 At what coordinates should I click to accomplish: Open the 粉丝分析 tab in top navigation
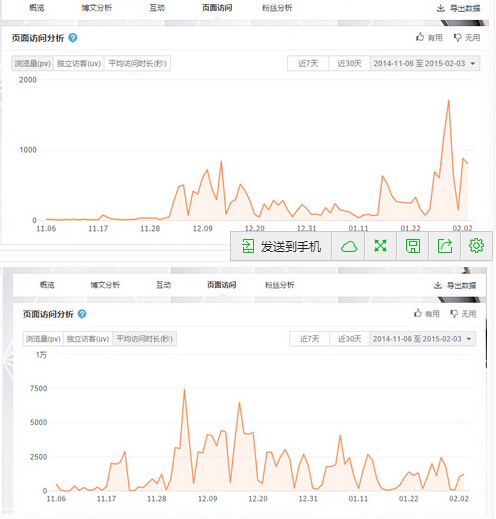tap(277, 8)
